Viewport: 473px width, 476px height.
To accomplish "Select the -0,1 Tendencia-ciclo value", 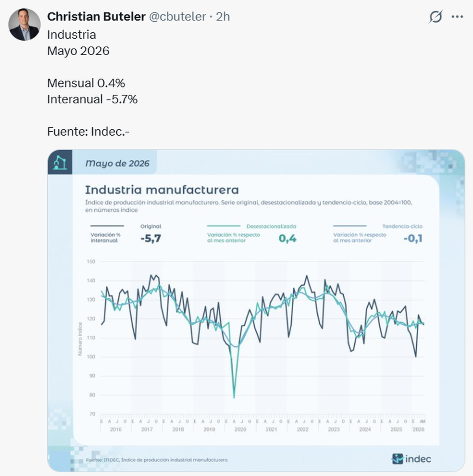I will (413, 238).
